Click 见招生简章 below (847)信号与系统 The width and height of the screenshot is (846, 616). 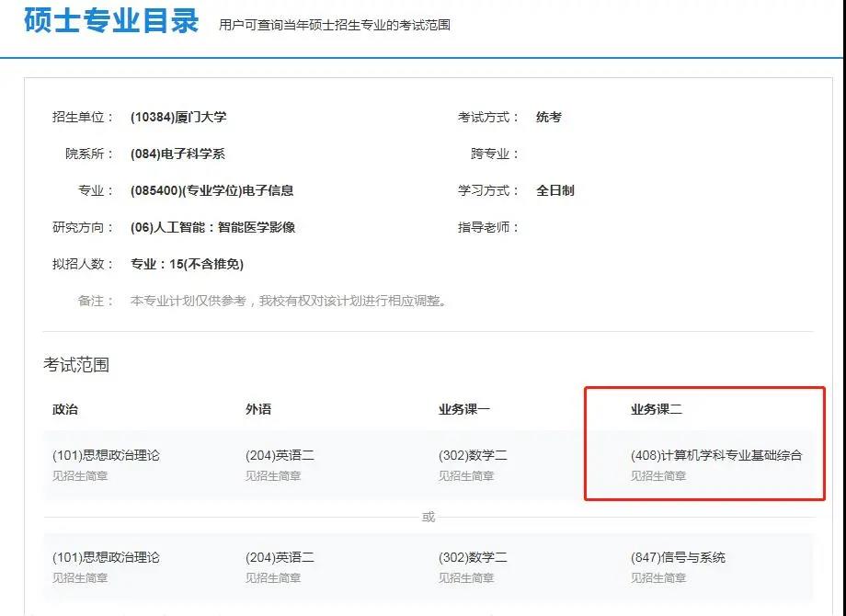pyautogui.click(x=658, y=578)
